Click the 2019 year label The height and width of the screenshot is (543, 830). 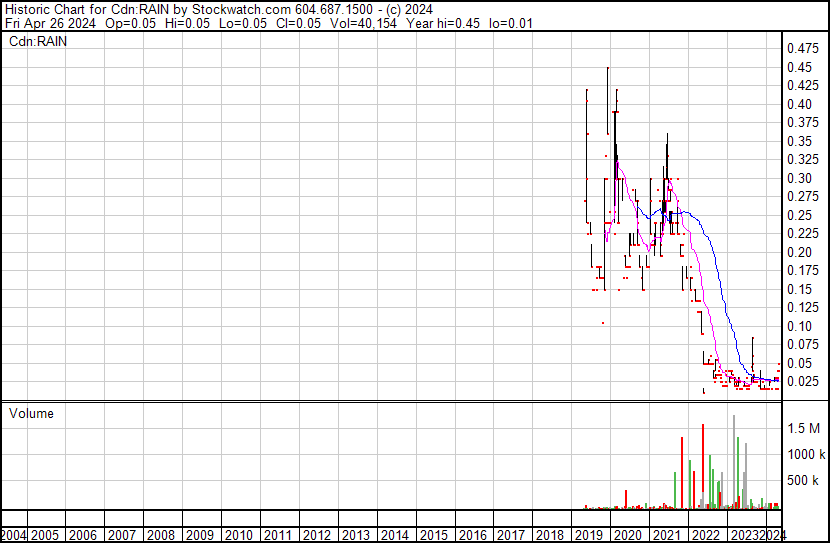click(589, 535)
